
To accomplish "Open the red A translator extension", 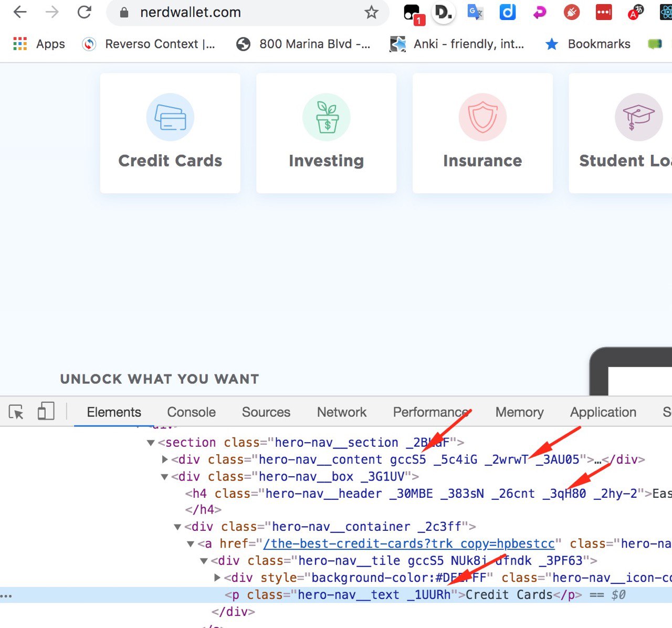I will tap(636, 12).
